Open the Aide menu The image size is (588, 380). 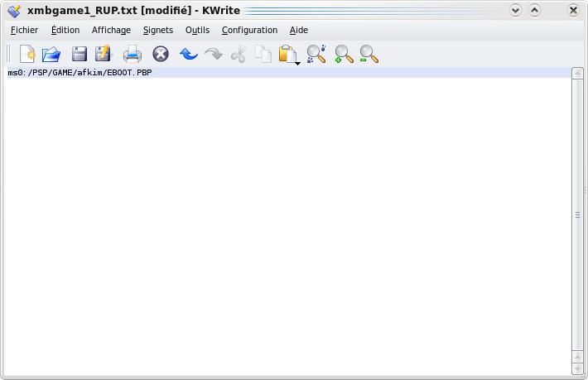pyautogui.click(x=299, y=30)
